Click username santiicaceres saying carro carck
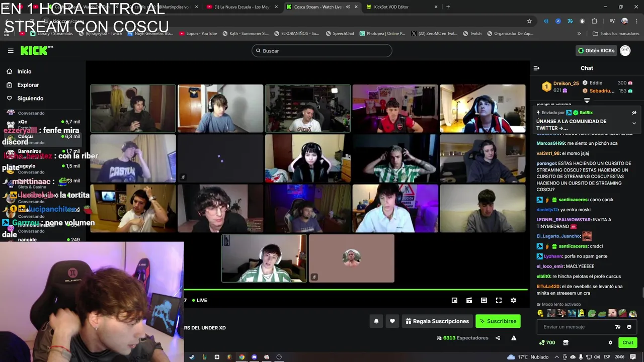 coord(573,200)
